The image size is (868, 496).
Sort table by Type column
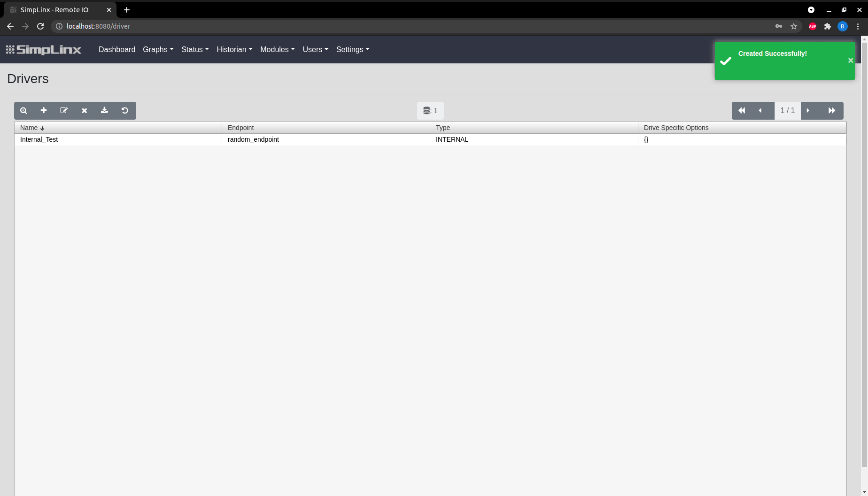[x=534, y=128]
